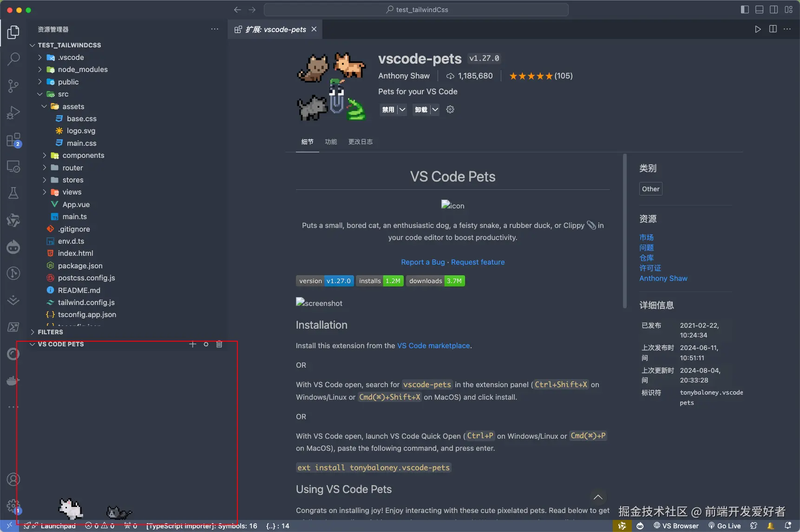Open the App.vue file
800x532 pixels.
[x=76, y=205]
